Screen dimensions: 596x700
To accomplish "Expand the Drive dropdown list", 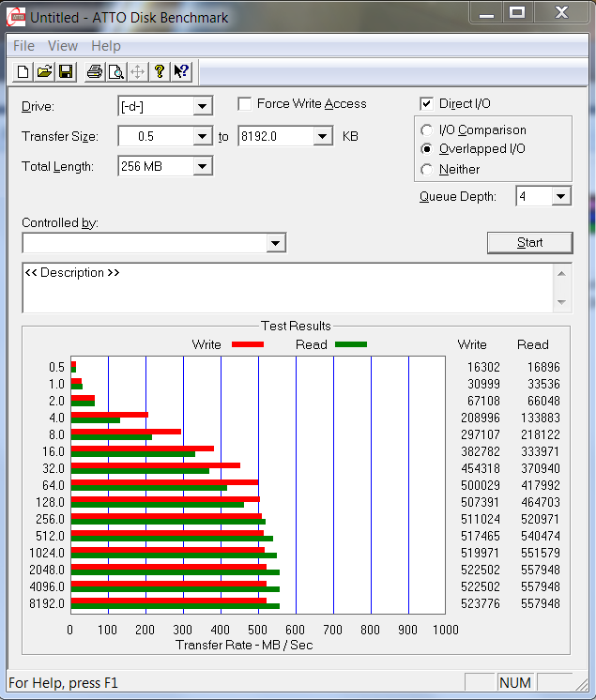I will pos(202,106).
